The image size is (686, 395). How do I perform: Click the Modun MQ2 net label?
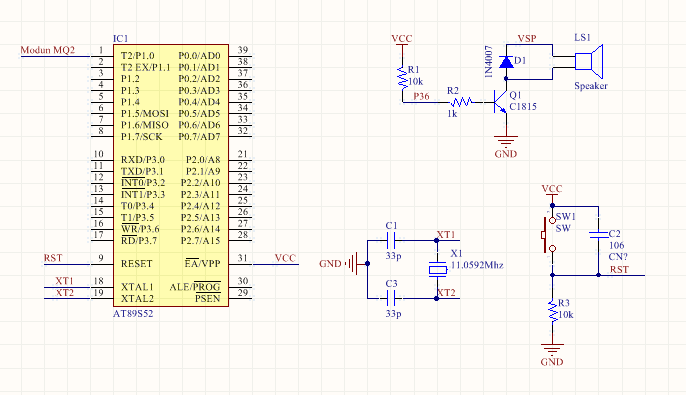click(x=48, y=50)
